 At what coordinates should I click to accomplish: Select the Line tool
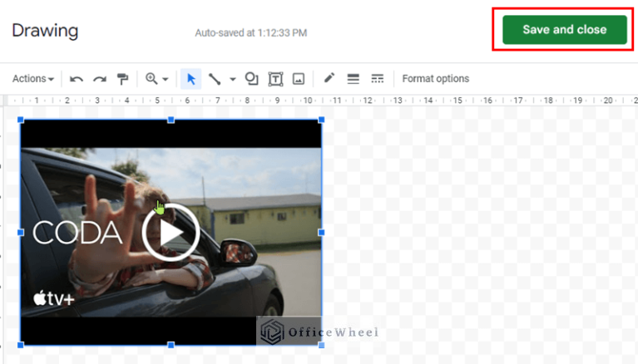coord(215,79)
